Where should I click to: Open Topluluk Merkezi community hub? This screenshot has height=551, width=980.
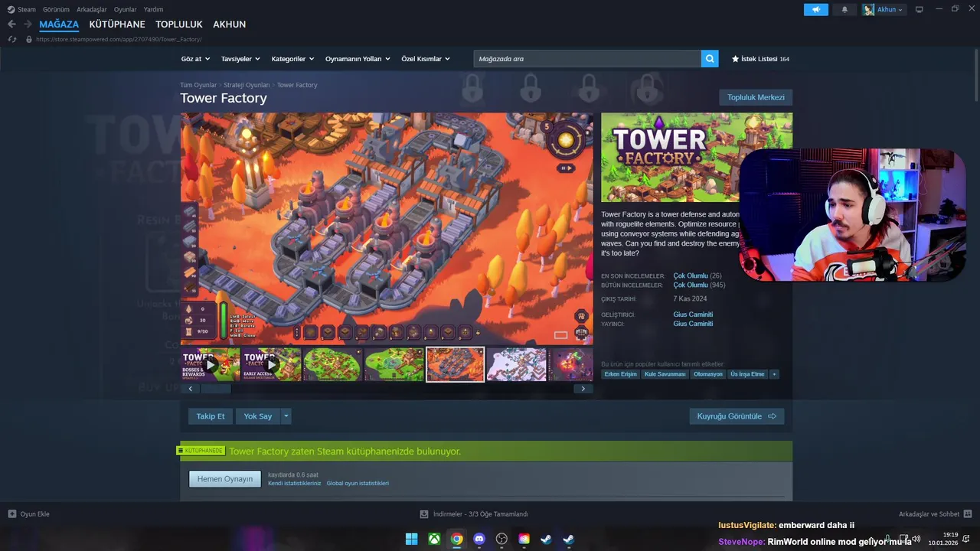(x=756, y=97)
